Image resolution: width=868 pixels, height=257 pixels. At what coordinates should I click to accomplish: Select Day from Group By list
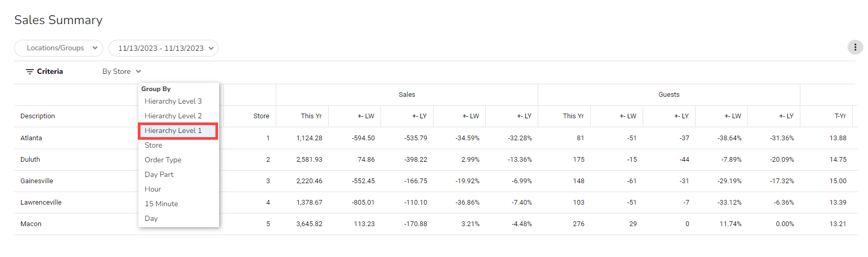151,219
